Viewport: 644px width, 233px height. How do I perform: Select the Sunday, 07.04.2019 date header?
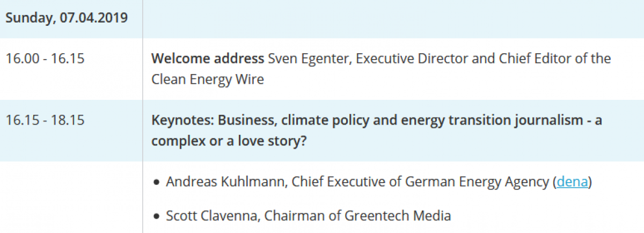67,18
